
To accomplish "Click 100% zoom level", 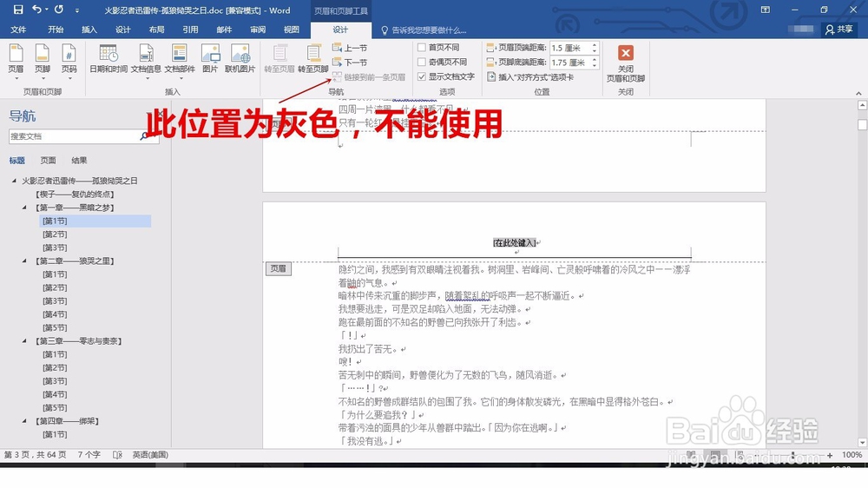I will coord(852,455).
